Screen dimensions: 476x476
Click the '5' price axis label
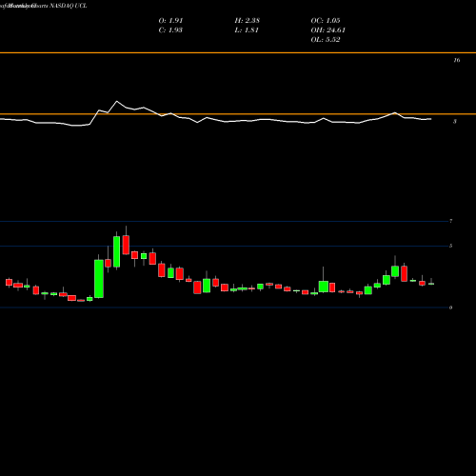[451, 246]
